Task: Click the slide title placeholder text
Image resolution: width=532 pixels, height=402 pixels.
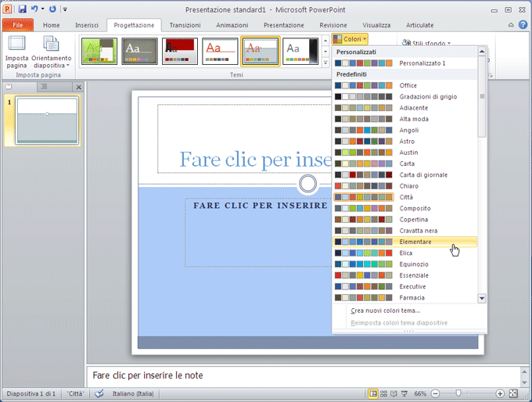Action: click(x=255, y=159)
